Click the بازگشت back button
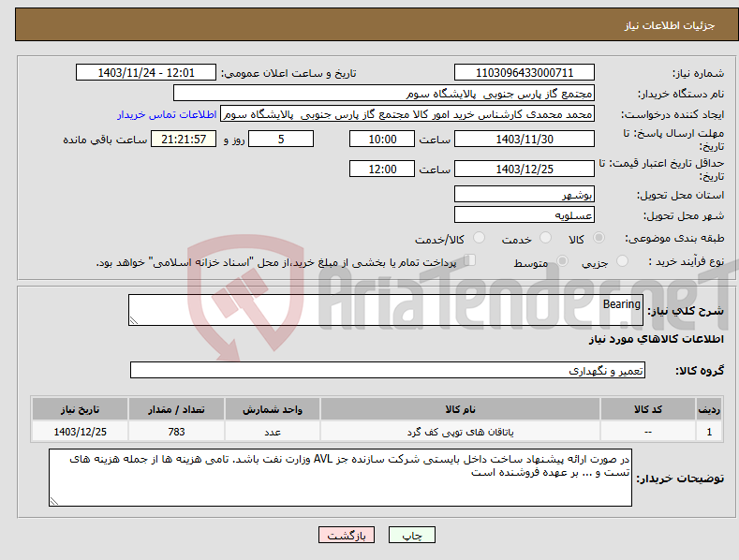Image resolution: width=739 pixels, height=560 pixels. coord(347,535)
